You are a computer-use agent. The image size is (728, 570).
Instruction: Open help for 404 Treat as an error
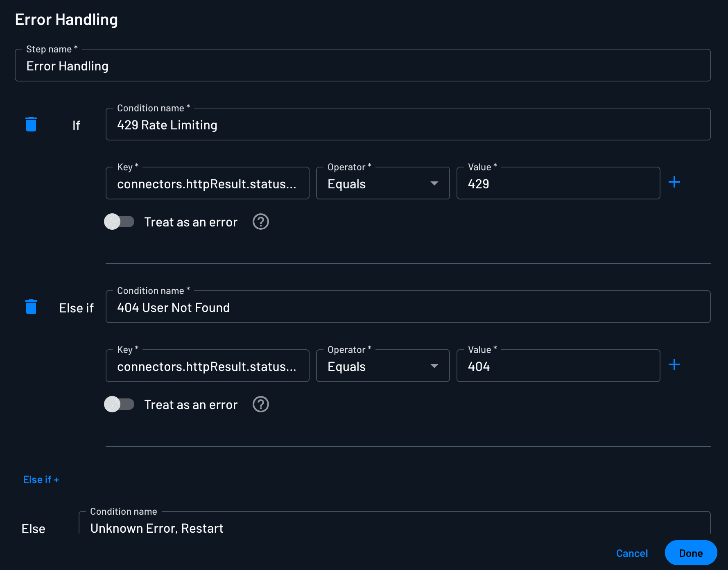(260, 405)
